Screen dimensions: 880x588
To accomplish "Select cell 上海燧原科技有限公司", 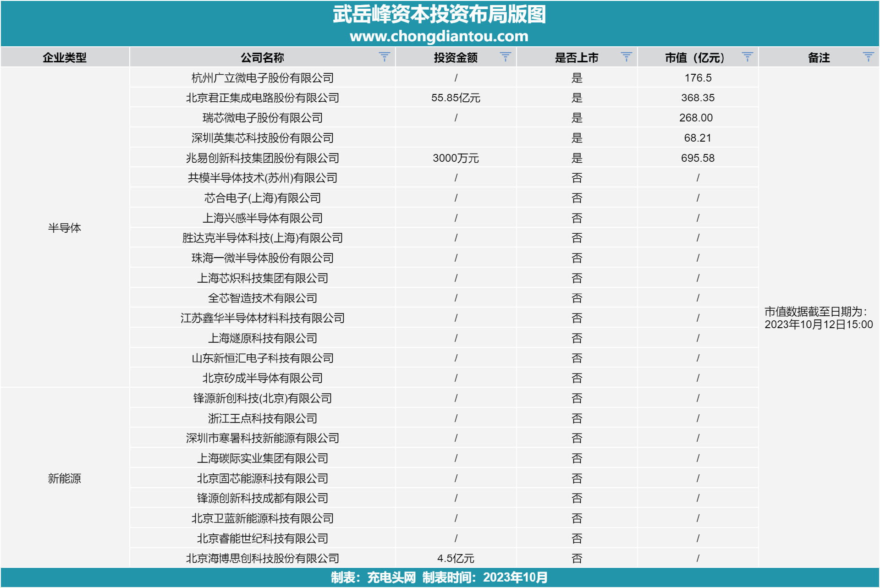I will (x=262, y=338).
